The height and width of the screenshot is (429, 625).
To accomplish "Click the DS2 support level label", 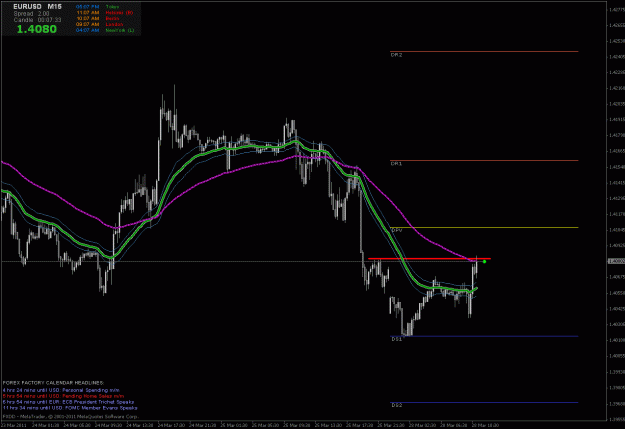I will (396, 405).
